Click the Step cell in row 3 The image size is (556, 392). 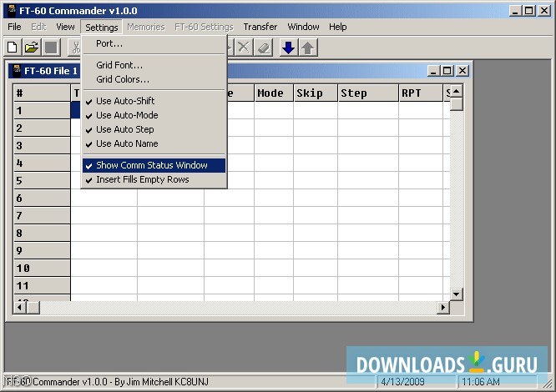[368, 145]
